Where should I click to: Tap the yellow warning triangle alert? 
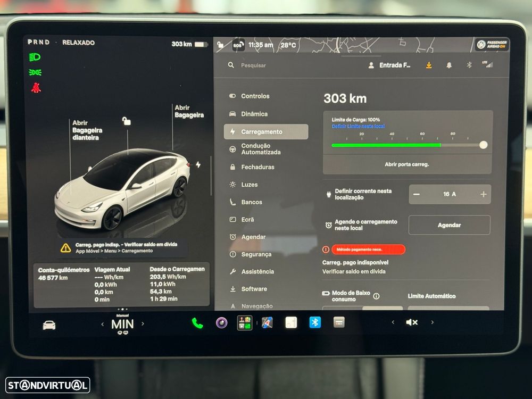click(x=65, y=248)
